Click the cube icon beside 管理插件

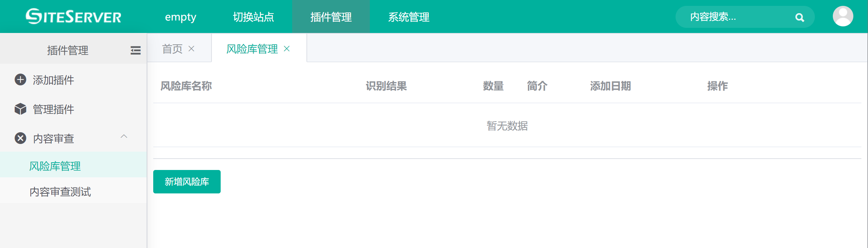[x=21, y=109]
